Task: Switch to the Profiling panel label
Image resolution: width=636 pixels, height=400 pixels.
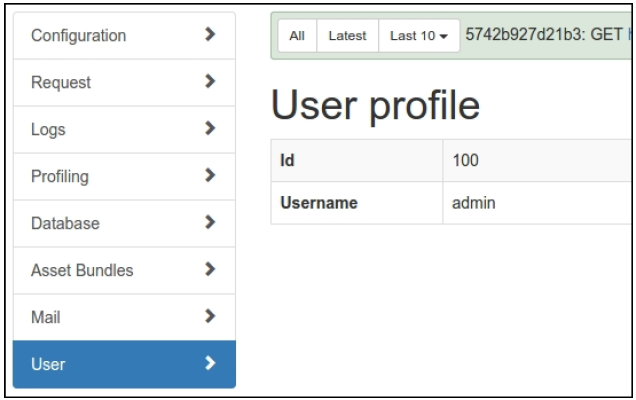Action: tap(60, 177)
